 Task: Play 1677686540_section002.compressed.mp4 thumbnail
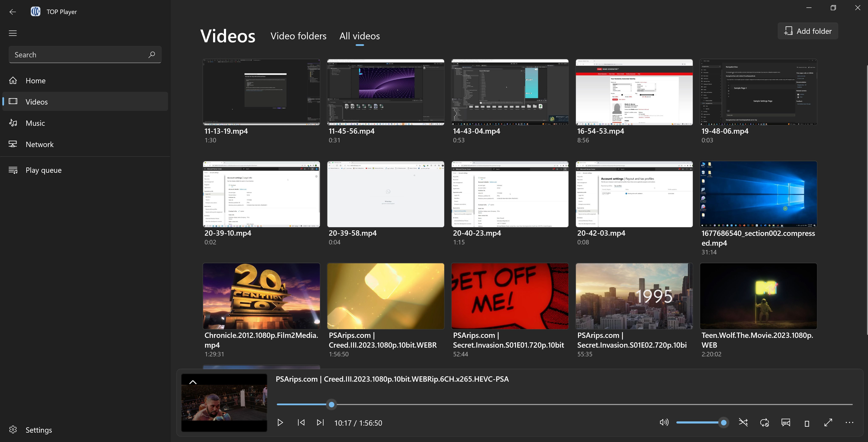point(758,194)
